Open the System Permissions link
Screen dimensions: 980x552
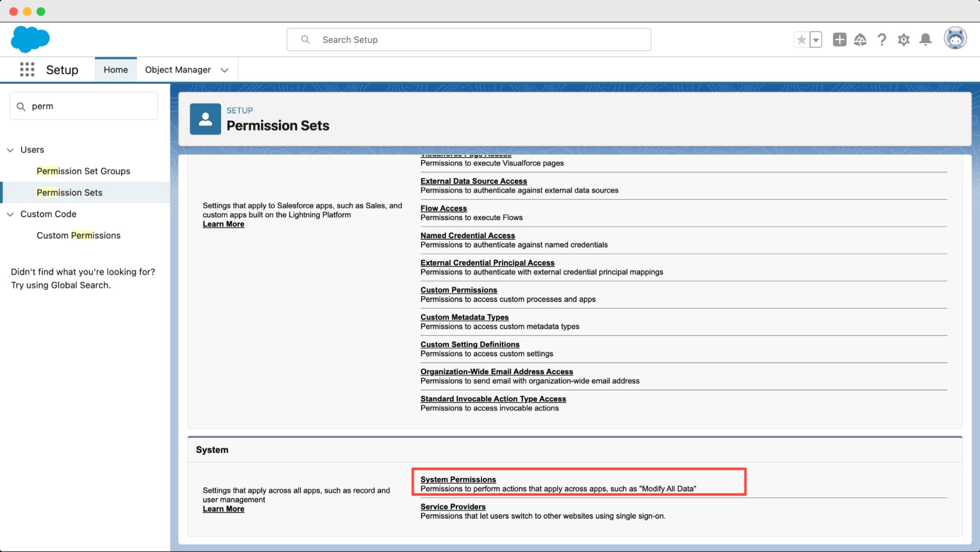tap(458, 479)
